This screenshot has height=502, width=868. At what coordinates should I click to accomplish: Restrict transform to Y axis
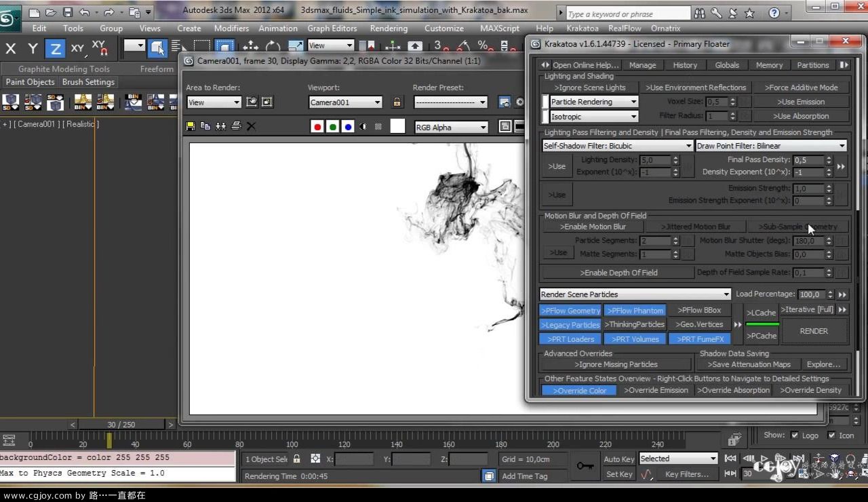[33, 48]
